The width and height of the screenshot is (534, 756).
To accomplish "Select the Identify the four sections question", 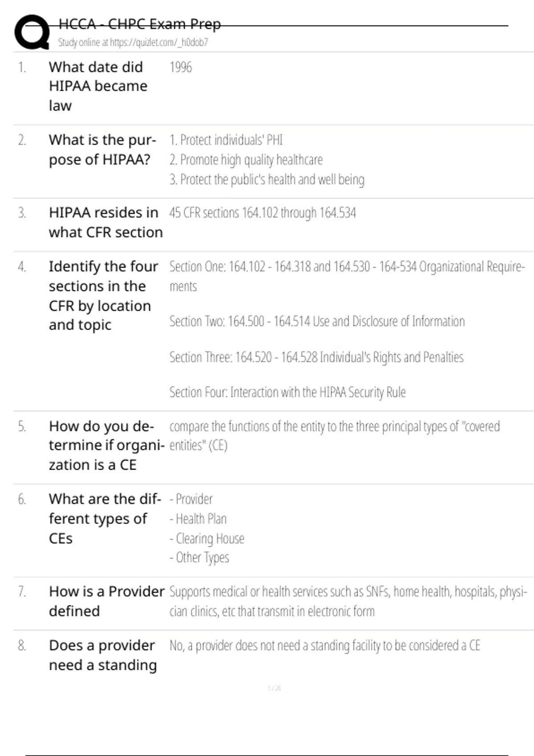I will point(103,295).
